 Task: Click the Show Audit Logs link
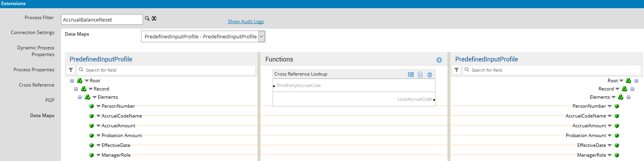(x=246, y=22)
